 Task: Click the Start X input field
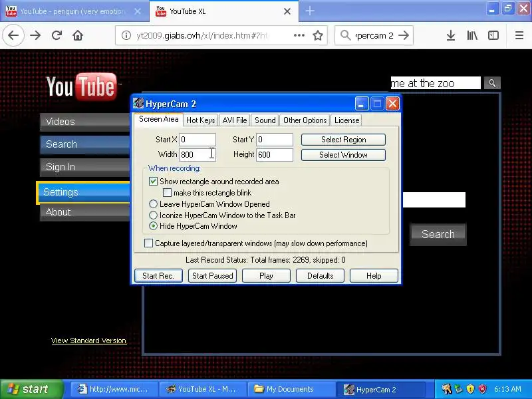[x=197, y=140]
